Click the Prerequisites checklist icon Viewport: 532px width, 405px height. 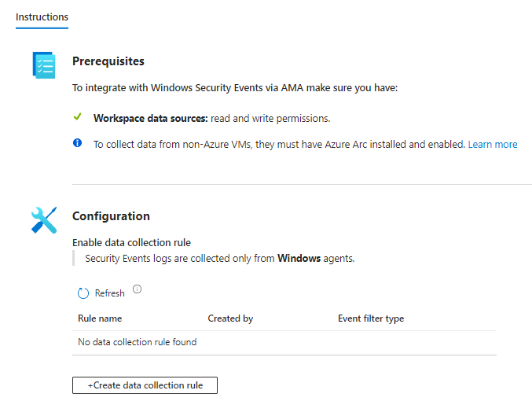tap(44, 65)
